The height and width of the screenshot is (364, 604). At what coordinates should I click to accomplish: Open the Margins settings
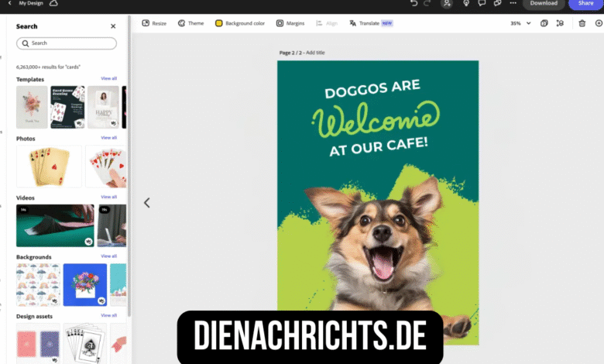point(290,23)
